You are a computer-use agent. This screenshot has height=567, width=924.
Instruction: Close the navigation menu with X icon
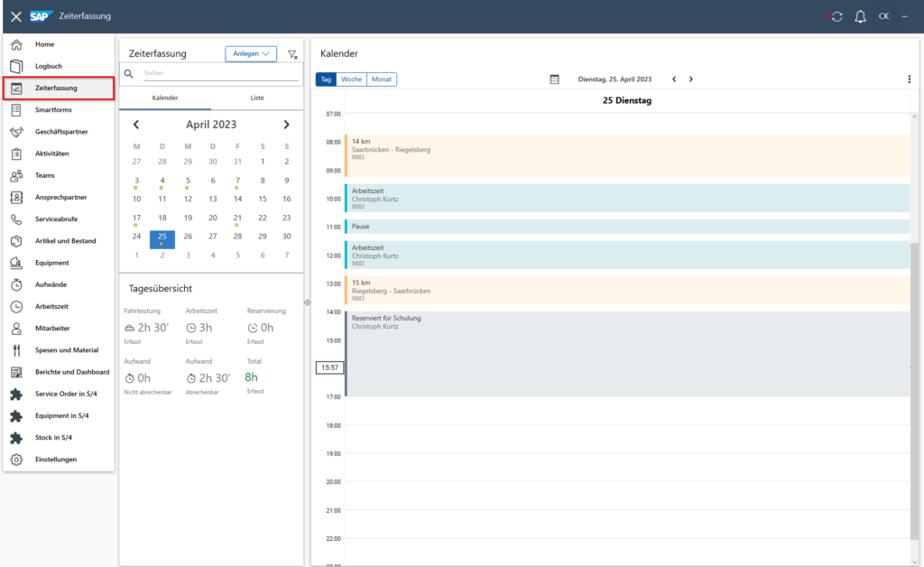[15, 16]
